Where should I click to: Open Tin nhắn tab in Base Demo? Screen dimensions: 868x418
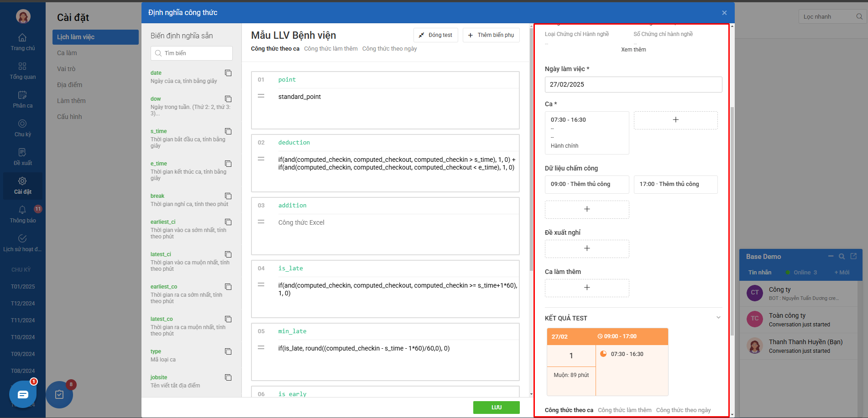(x=760, y=273)
